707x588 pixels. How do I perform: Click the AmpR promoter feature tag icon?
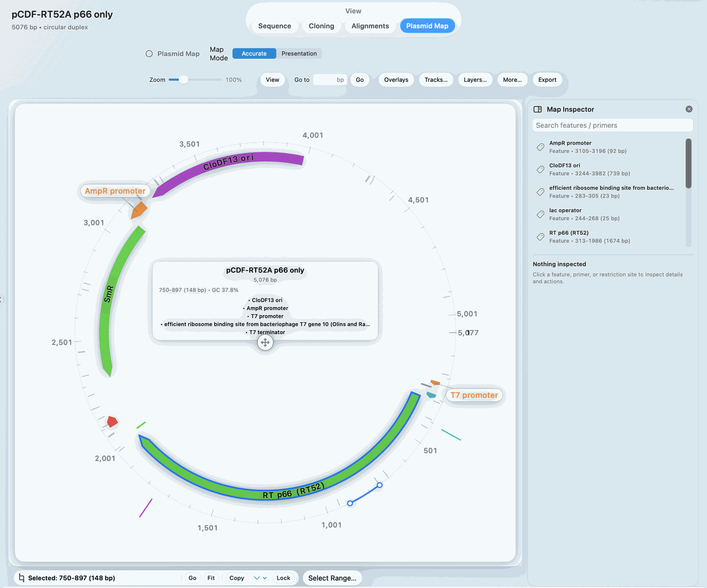[x=540, y=147]
